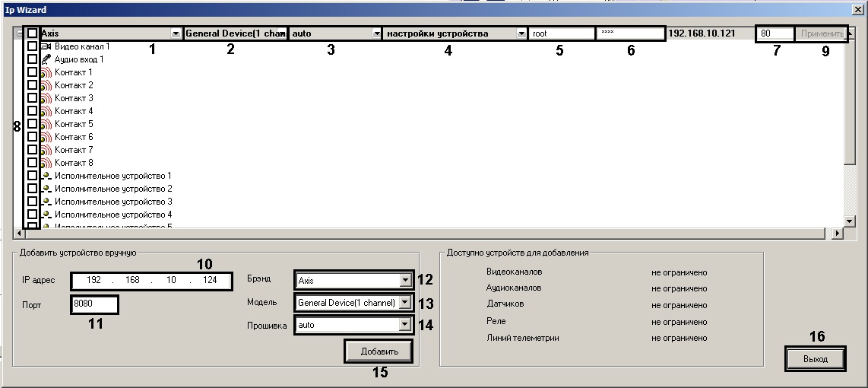Enable the Аудио вход 1 checkbox
The height and width of the screenshot is (388, 868).
32,59
